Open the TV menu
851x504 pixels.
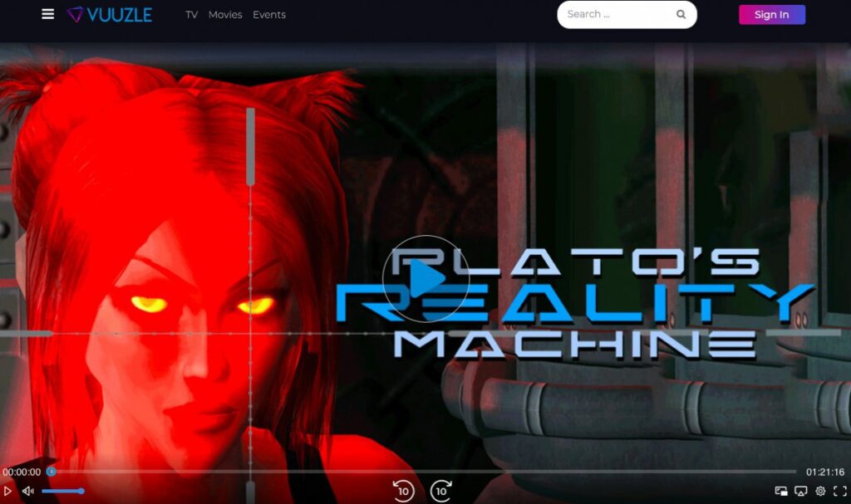[191, 15]
